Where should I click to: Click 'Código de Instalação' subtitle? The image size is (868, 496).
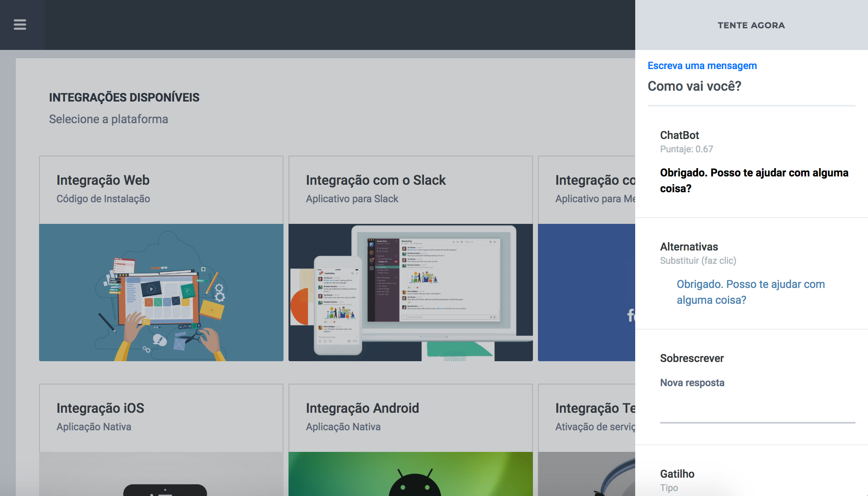coord(103,199)
